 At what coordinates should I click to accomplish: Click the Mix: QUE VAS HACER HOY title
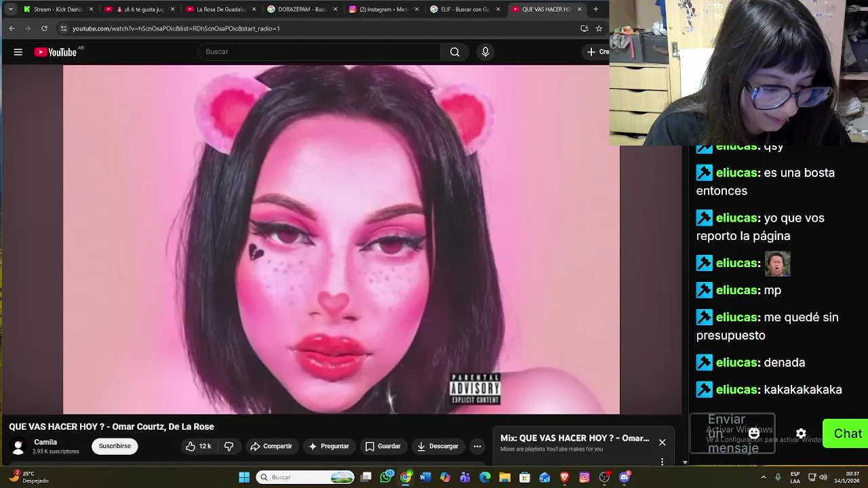pos(574,439)
